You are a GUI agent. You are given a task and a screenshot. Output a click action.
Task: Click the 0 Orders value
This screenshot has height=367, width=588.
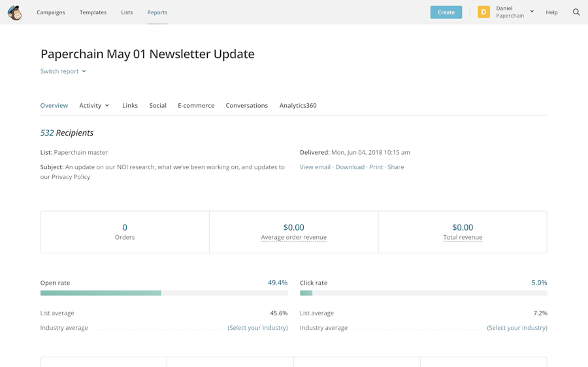(125, 227)
